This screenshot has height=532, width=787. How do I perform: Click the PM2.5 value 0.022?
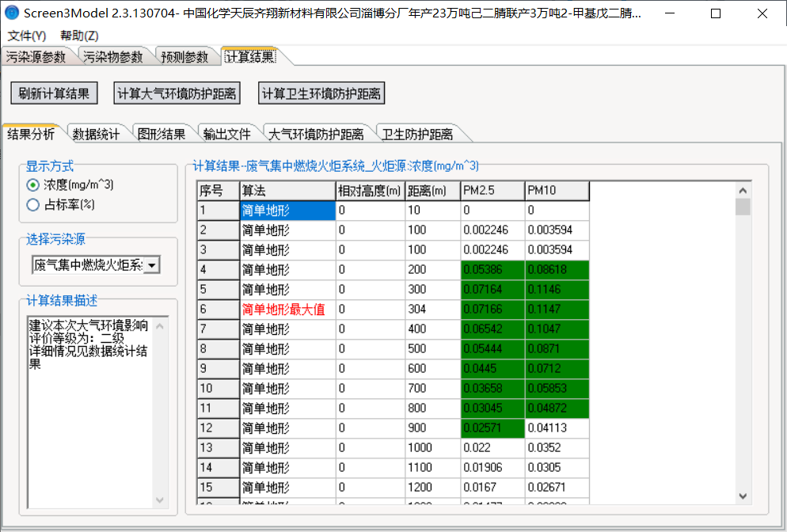(493, 447)
